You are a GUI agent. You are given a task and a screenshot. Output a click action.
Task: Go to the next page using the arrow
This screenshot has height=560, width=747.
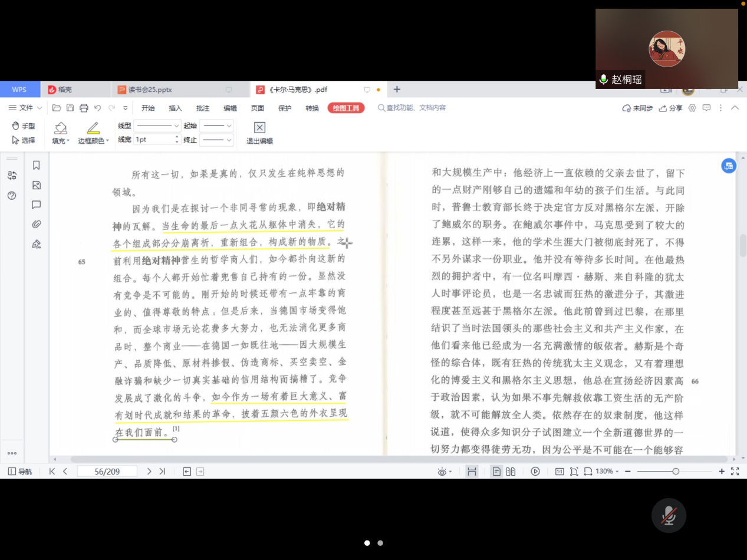pos(149,472)
